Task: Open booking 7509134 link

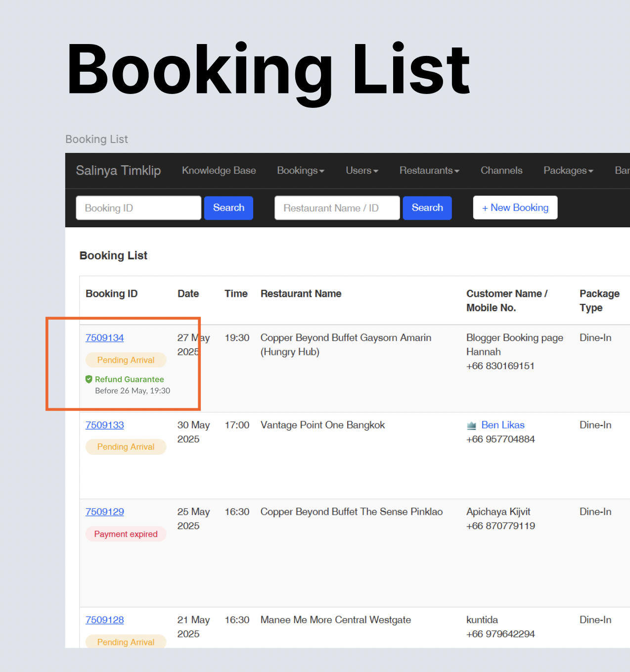Action: [x=105, y=338]
